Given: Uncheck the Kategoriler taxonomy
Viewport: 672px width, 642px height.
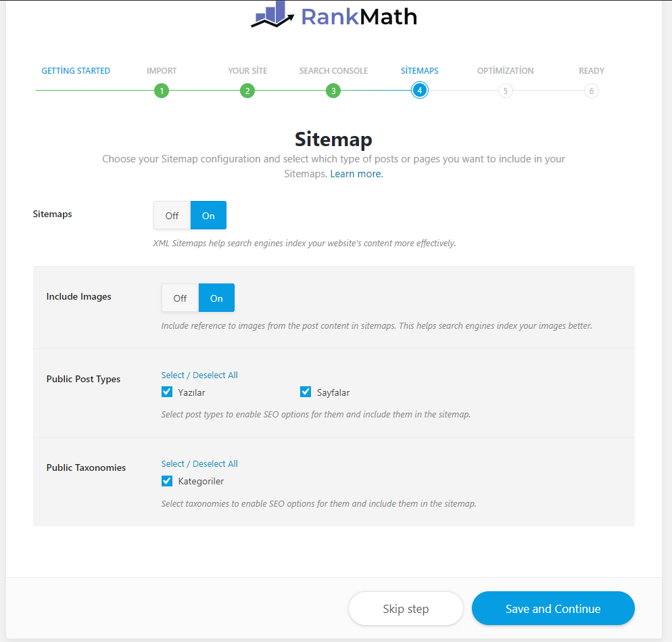Looking at the screenshot, I should 167,481.
